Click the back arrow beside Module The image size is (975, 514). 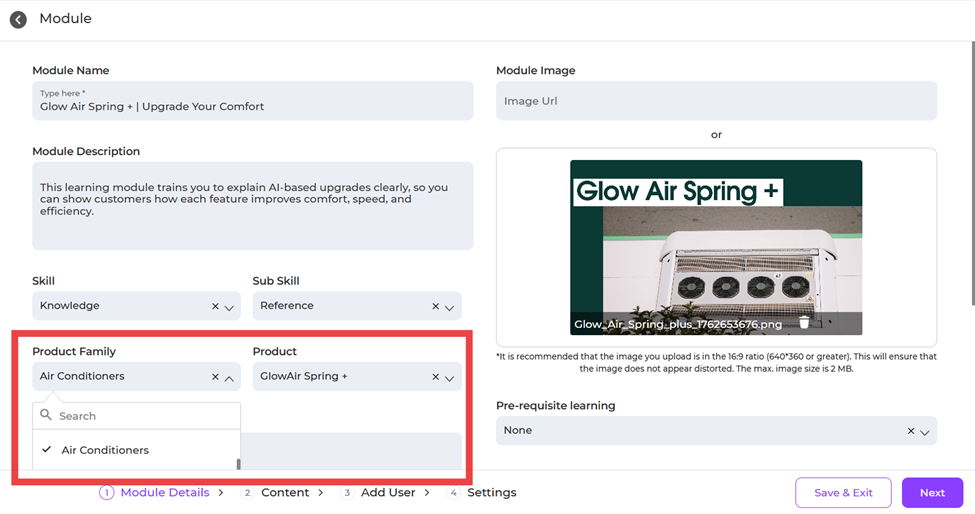coord(18,19)
